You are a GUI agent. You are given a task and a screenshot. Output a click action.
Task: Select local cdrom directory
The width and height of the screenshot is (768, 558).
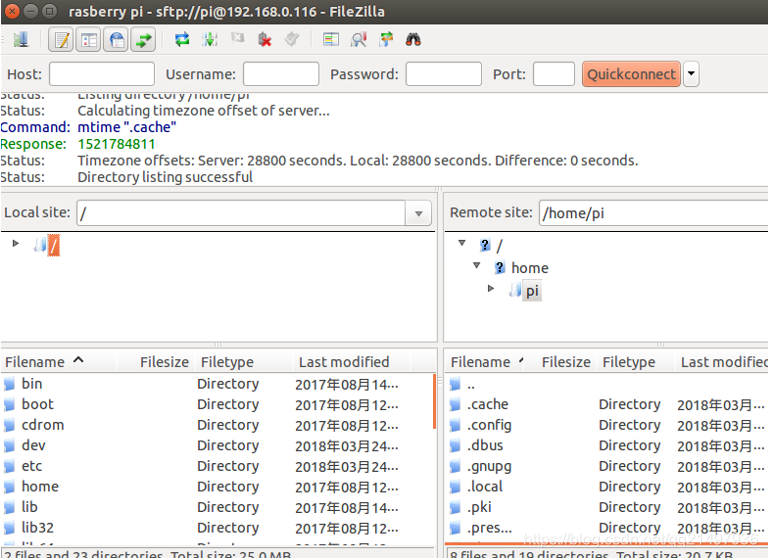pyautogui.click(x=216, y=425)
